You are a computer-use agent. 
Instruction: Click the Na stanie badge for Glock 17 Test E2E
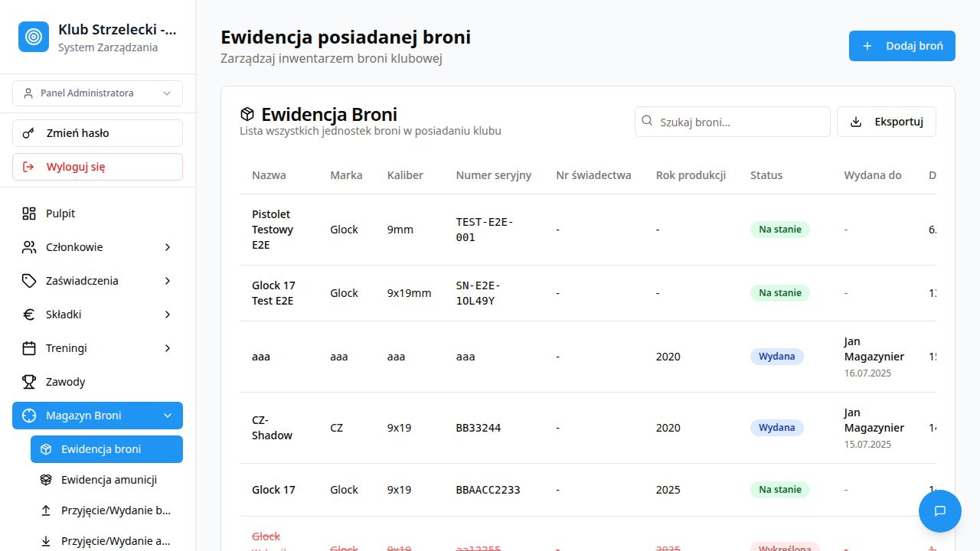click(780, 293)
